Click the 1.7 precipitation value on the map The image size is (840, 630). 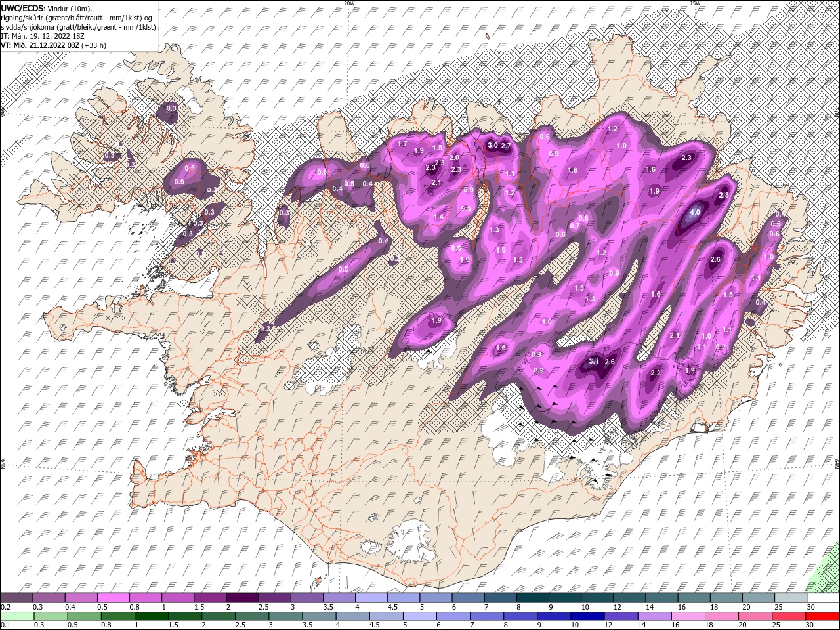click(403, 144)
